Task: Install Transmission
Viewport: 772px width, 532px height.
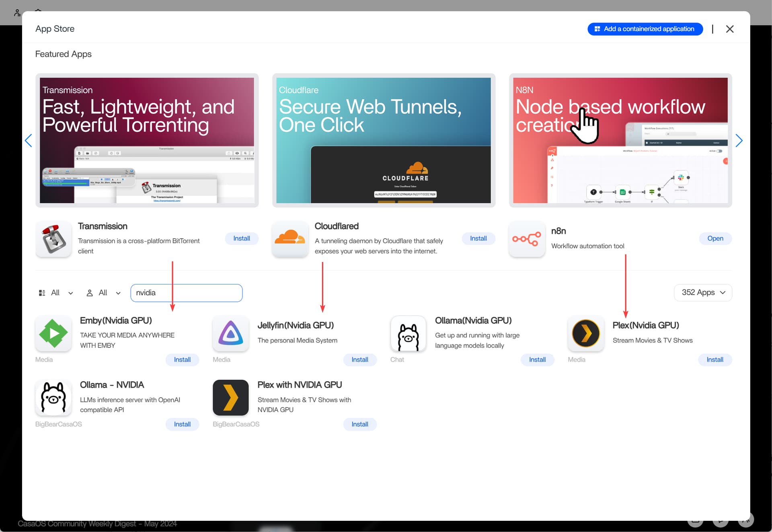Action: (242, 239)
